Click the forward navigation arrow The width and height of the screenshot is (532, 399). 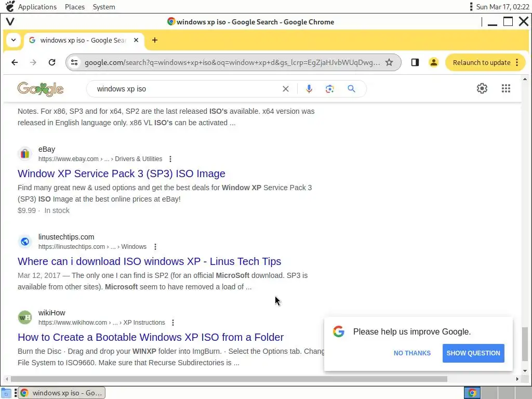pyautogui.click(x=33, y=62)
